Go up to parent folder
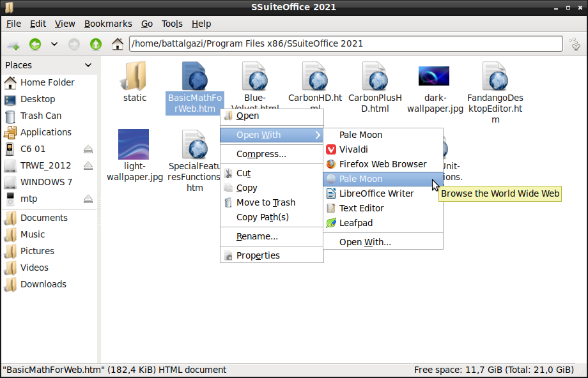 [96, 44]
